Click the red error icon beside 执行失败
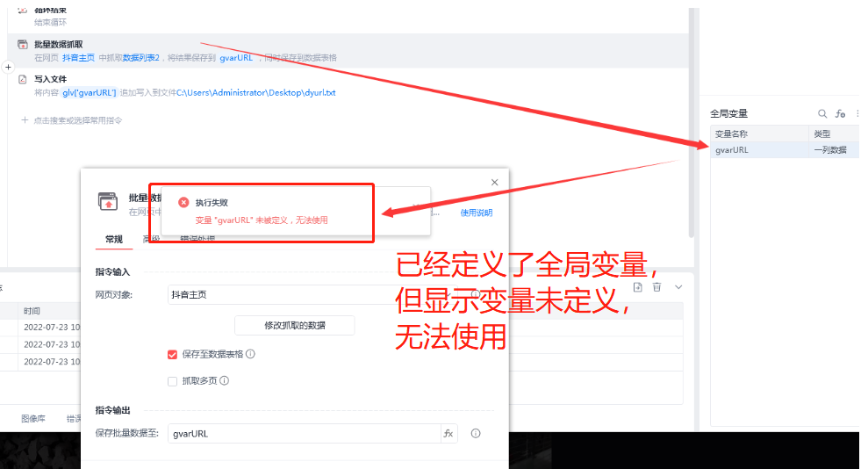The height and width of the screenshot is (469, 868). (x=183, y=203)
